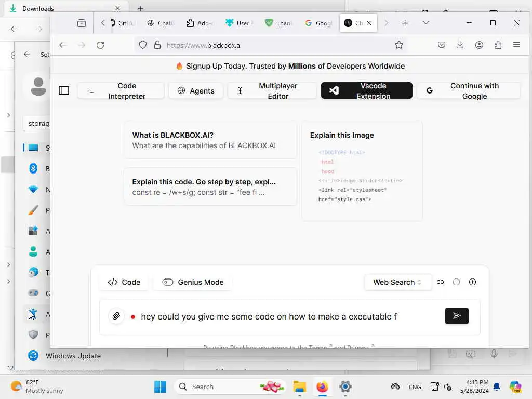This screenshot has width=532, height=399.
Task: Click the shield tracking protection icon
Action: point(143,45)
